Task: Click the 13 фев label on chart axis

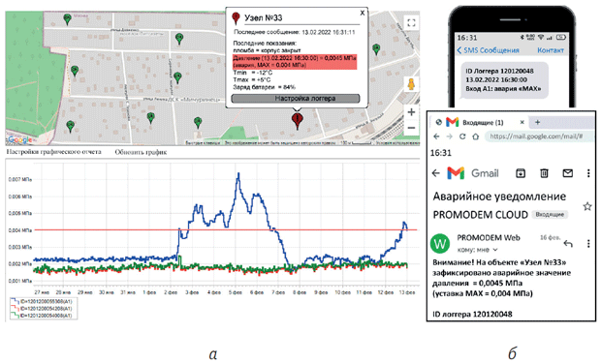Action: coord(407,292)
